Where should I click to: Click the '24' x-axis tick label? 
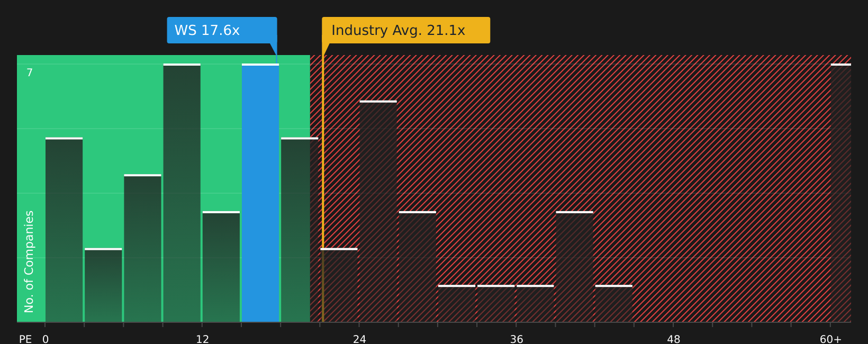(x=359, y=339)
